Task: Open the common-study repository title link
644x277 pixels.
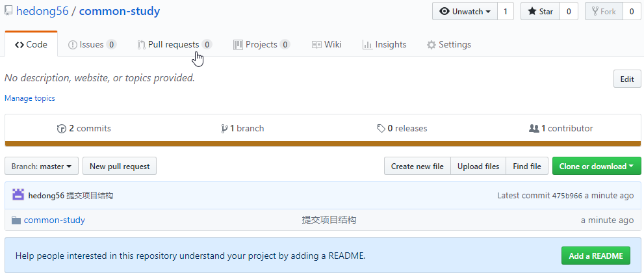Action: (120, 11)
